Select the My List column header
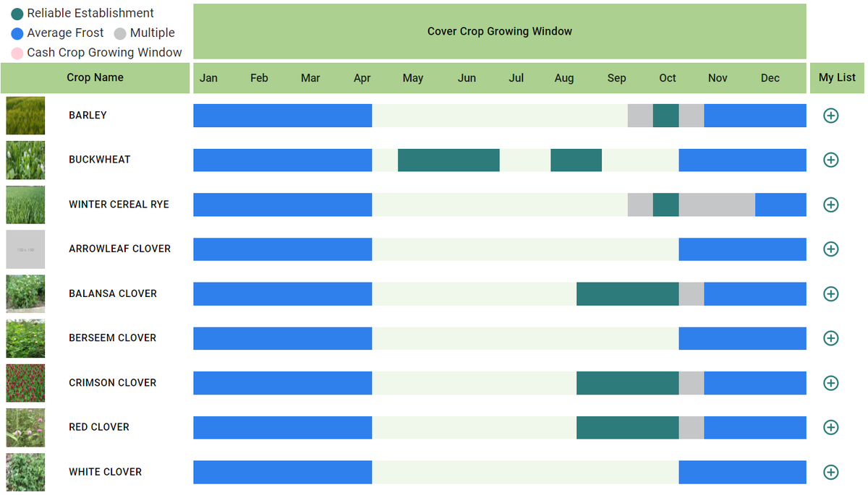The height and width of the screenshot is (495, 868). coord(837,77)
